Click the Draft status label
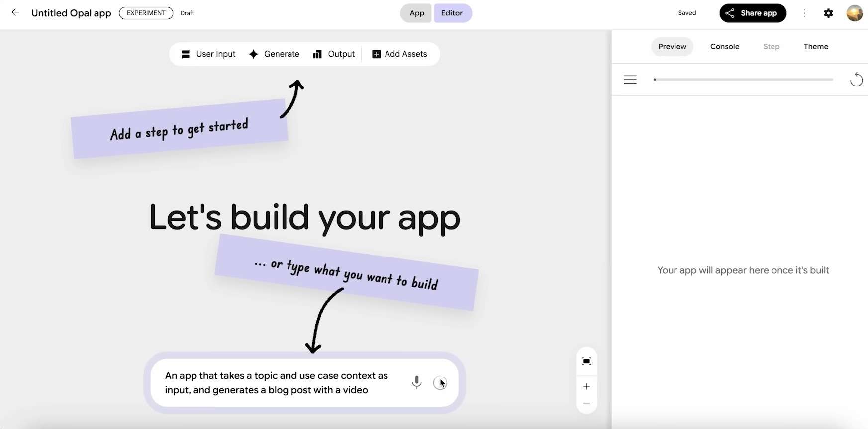 [x=187, y=13]
